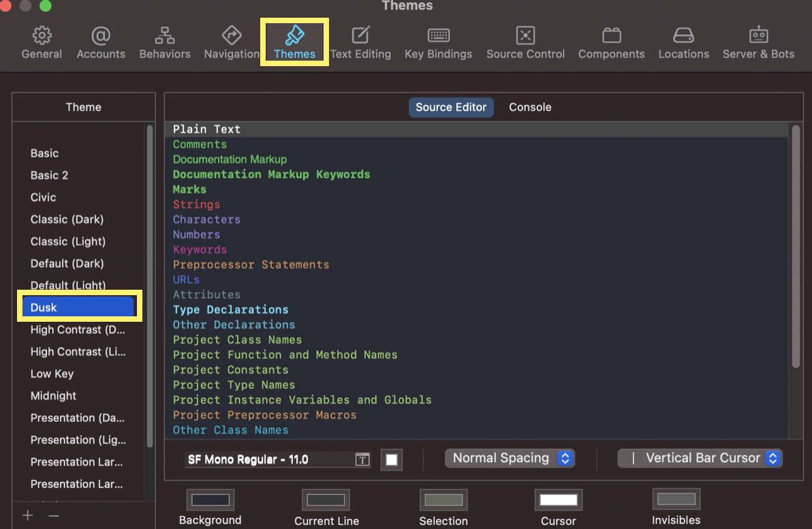This screenshot has width=812, height=529.
Task: Remove the theme with minus button
Action: 54,515
